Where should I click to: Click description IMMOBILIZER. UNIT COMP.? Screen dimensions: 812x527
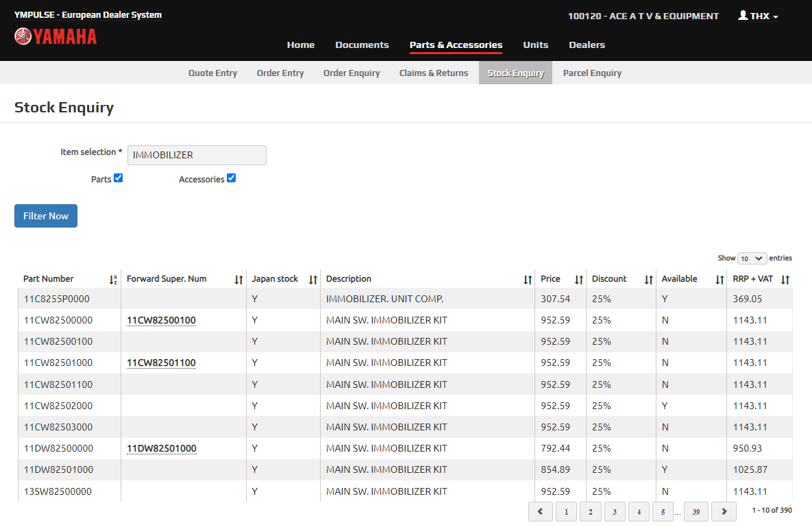(x=385, y=299)
